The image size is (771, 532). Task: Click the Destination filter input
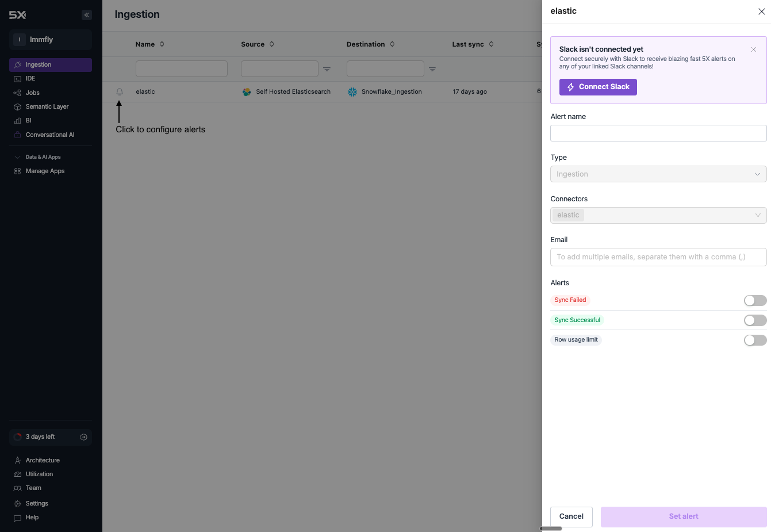(x=385, y=69)
